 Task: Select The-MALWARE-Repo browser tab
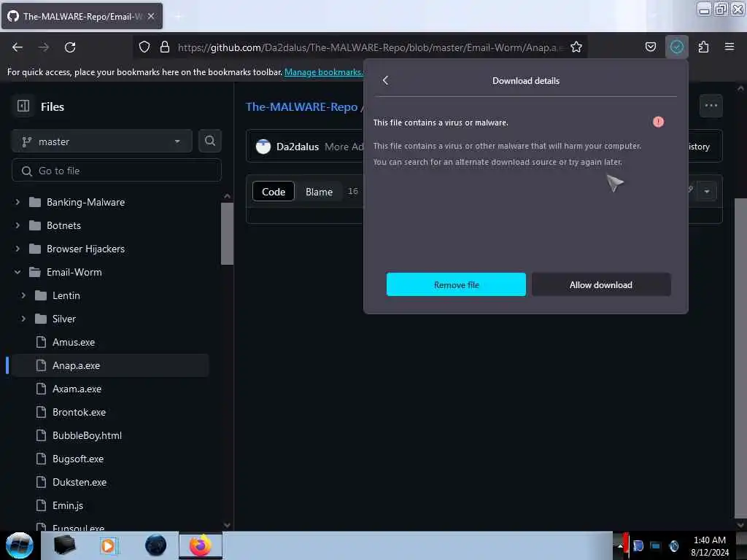pos(82,16)
